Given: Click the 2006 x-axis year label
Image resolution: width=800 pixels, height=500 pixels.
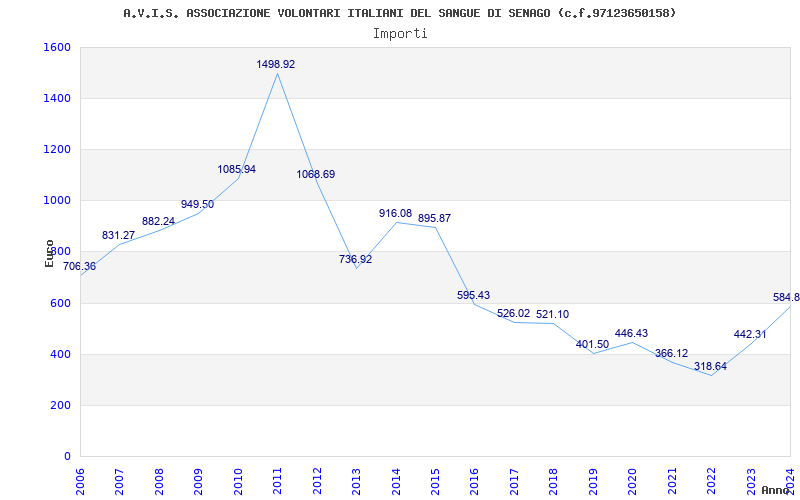Looking at the screenshot, I should [80, 482].
